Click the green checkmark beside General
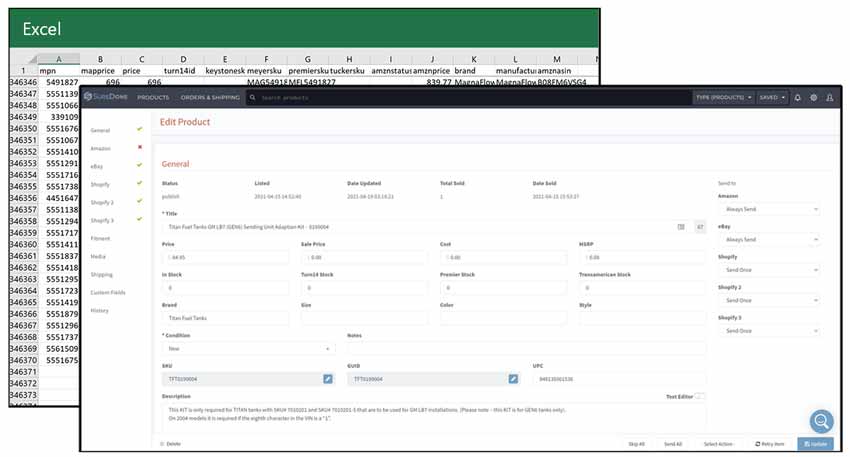The image size is (850, 457). pos(139,129)
